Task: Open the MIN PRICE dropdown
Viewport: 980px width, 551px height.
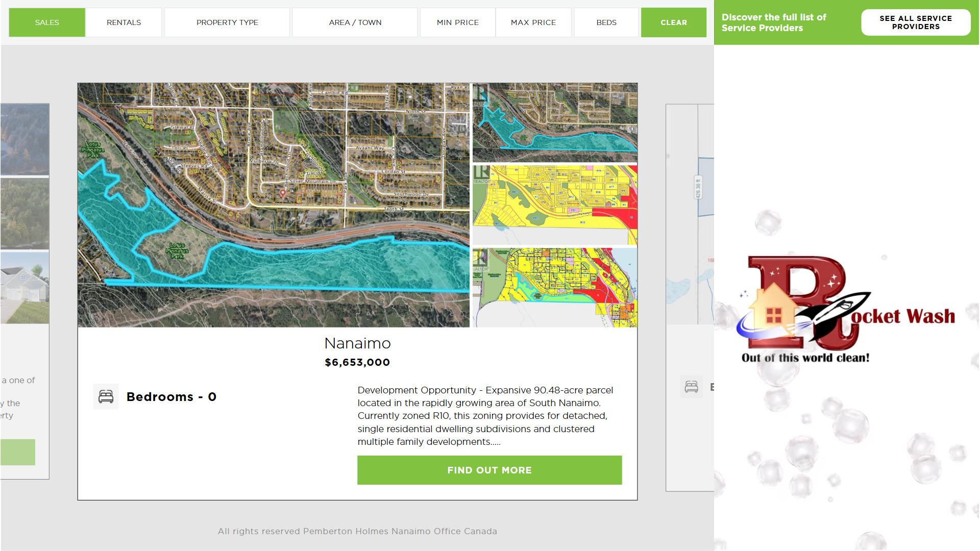Action: pyautogui.click(x=457, y=22)
